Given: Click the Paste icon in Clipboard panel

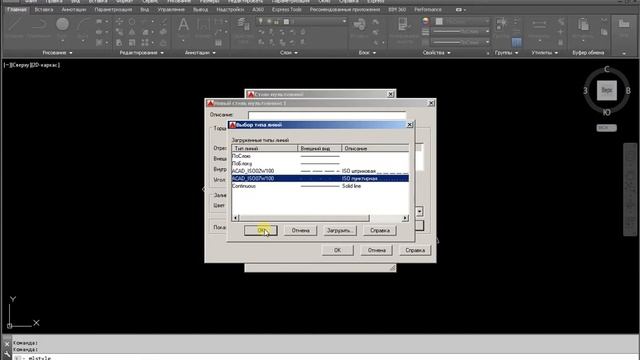Looking at the screenshot, I should pos(583,25).
